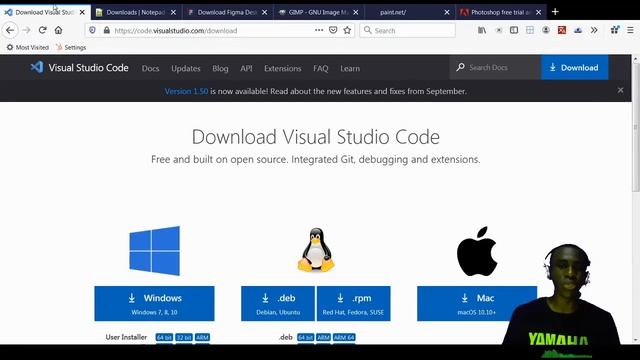Open the extensions puzzle-blocks icon
This screenshot has height=360, width=640.
click(615, 30)
